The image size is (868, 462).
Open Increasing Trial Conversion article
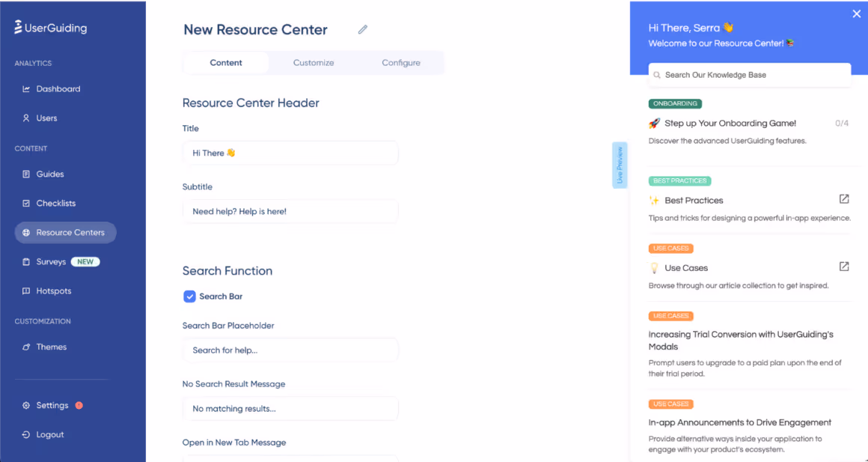click(741, 341)
